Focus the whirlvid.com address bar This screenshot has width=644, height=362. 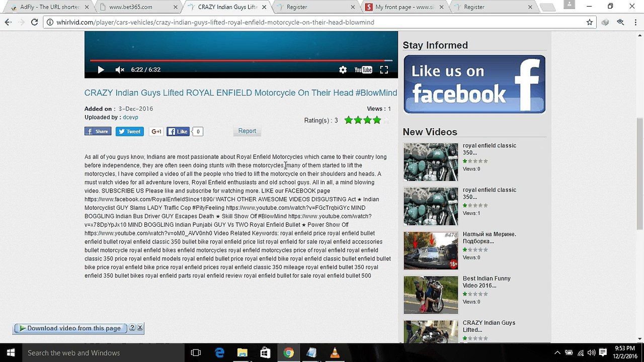pyautogui.click(x=320, y=22)
